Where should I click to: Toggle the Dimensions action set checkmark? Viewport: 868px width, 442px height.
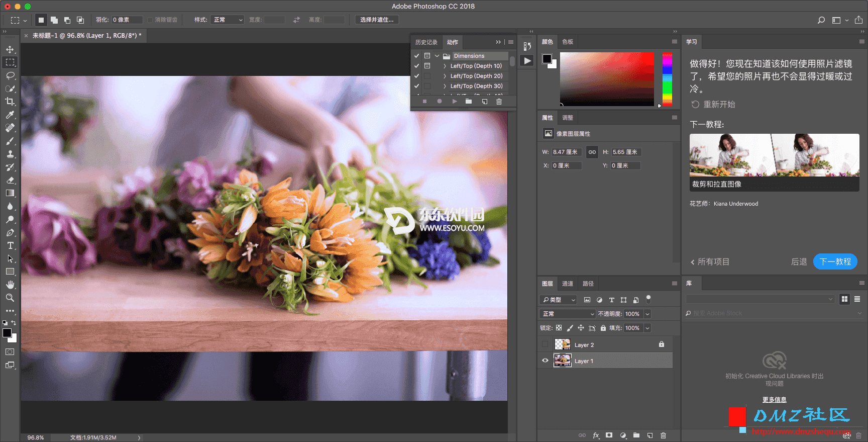pos(416,56)
